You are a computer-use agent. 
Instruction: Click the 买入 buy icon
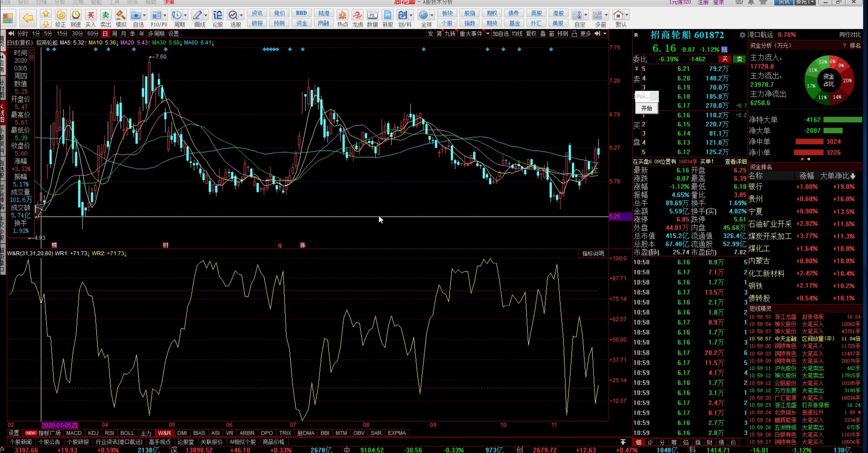pyautogui.click(x=90, y=19)
